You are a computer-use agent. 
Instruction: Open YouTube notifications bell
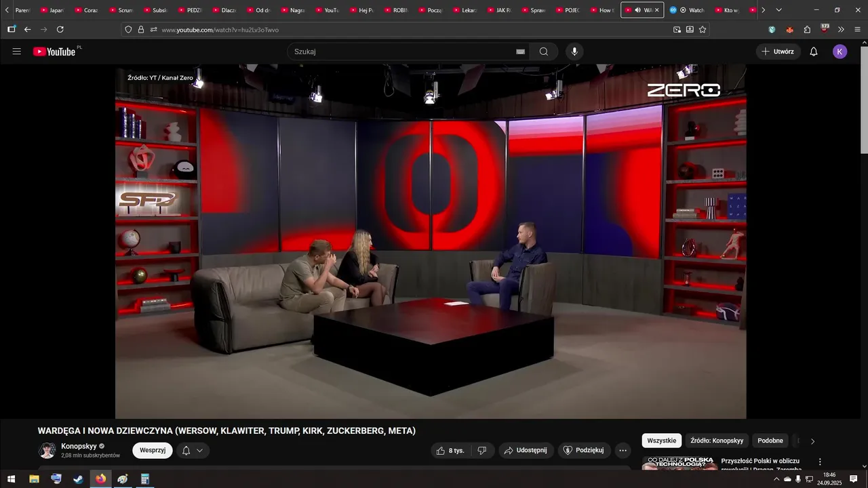pyautogui.click(x=814, y=52)
